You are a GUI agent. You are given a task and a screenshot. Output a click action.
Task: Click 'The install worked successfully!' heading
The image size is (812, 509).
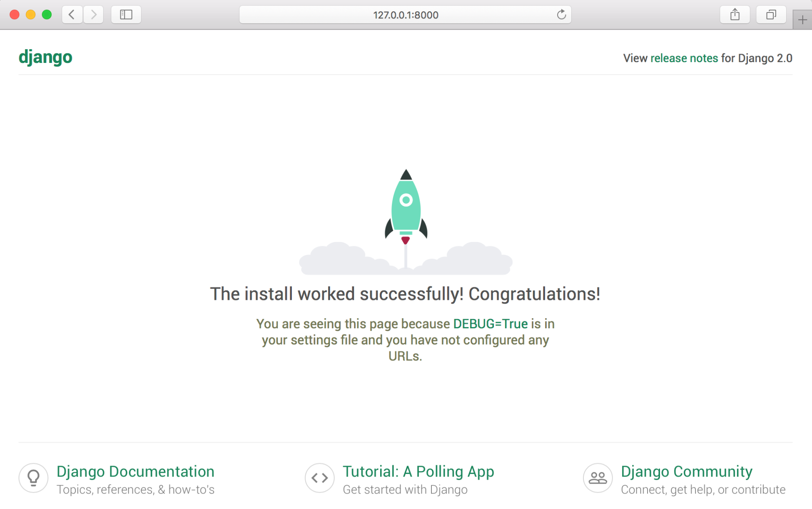[x=405, y=294]
